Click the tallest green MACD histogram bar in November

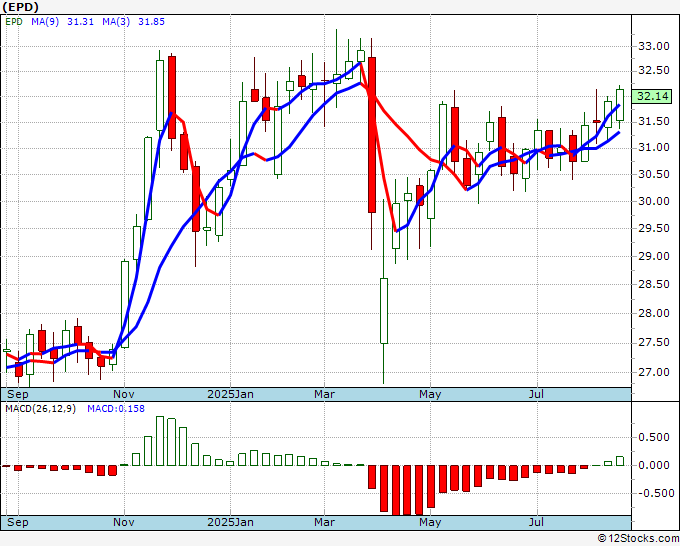tap(160, 441)
